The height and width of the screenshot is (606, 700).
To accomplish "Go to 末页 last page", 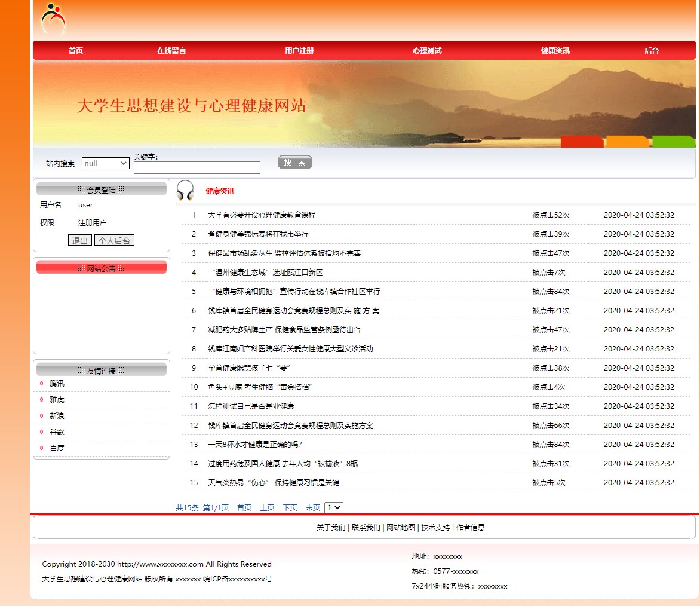I will 312,507.
